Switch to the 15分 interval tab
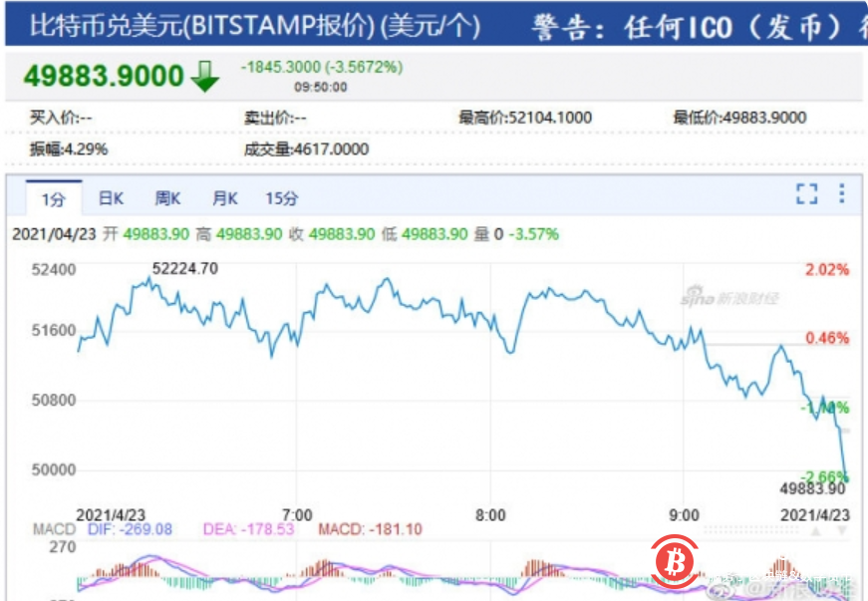The image size is (868, 601). [x=280, y=198]
